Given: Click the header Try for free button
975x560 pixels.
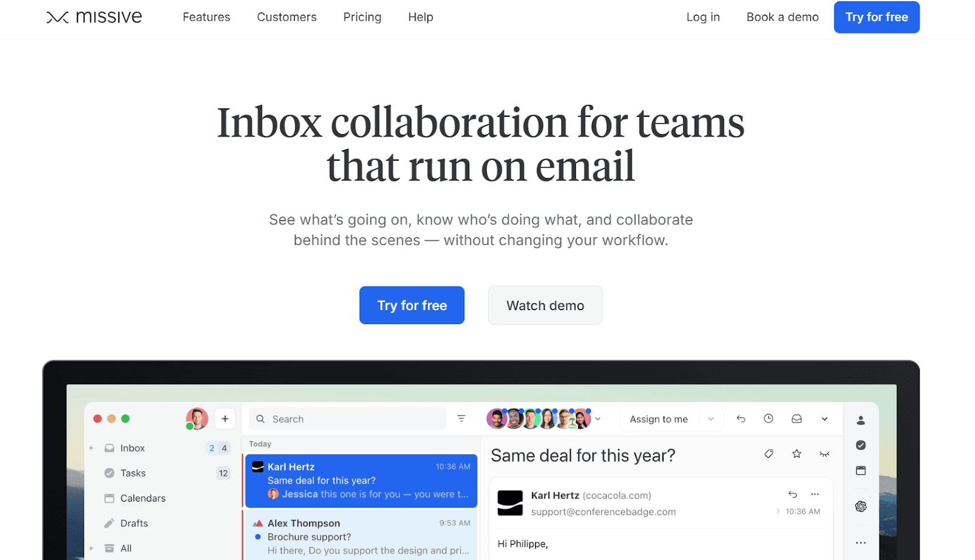Looking at the screenshot, I should pyautogui.click(x=876, y=17).
